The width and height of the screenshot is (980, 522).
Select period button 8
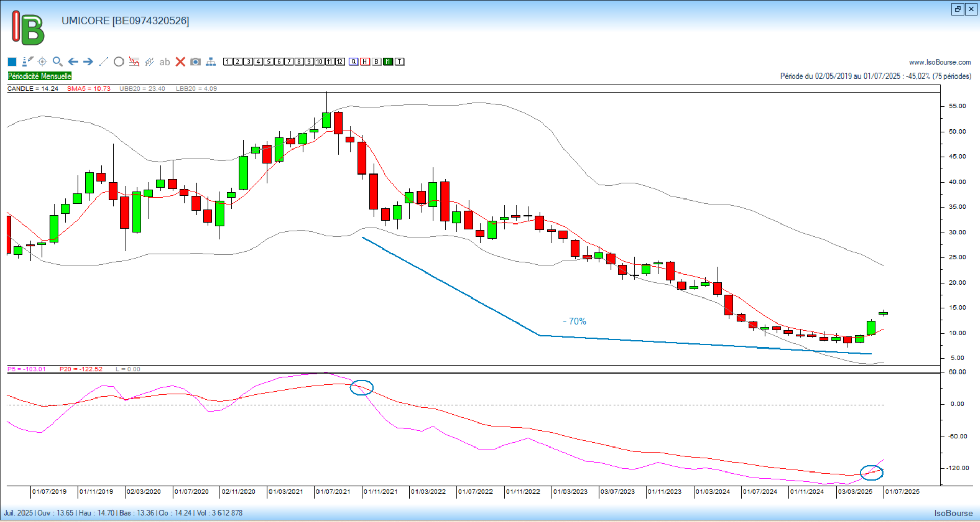point(299,62)
